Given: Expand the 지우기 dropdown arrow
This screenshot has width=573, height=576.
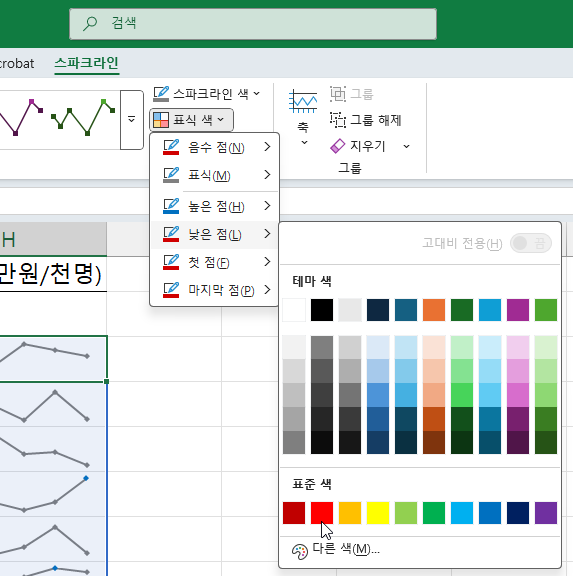Looking at the screenshot, I should (406, 146).
